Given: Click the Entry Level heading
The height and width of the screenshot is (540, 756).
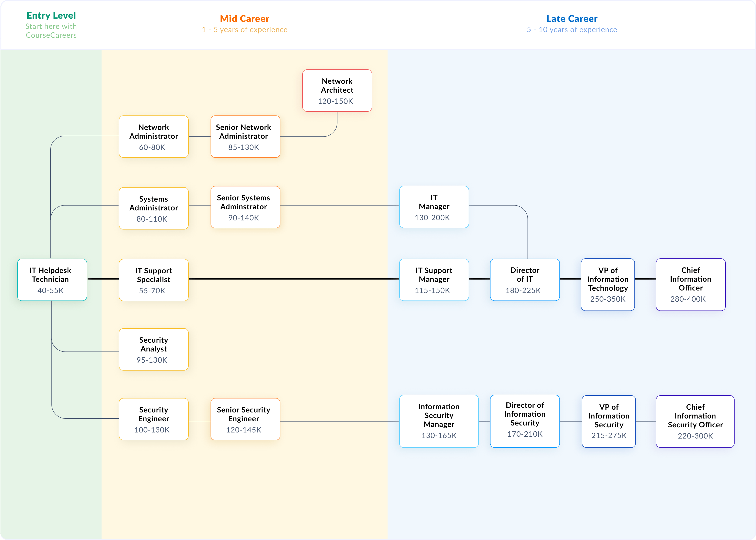Looking at the screenshot, I should [51, 16].
